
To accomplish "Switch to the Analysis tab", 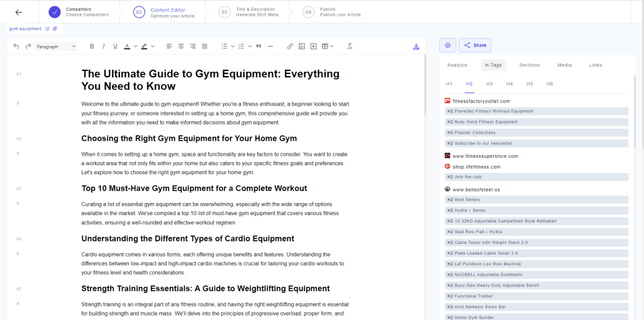I will pos(457,65).
